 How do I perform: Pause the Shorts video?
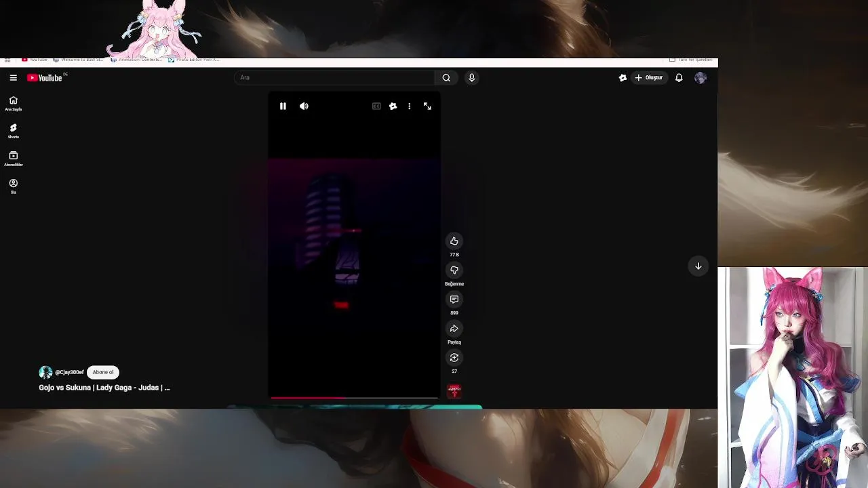pos(283,106)
